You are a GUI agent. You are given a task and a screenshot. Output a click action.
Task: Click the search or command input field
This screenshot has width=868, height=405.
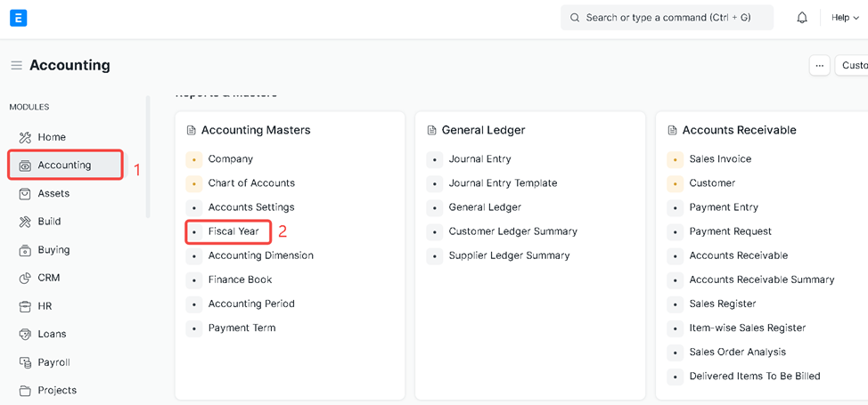click(667, 18)
